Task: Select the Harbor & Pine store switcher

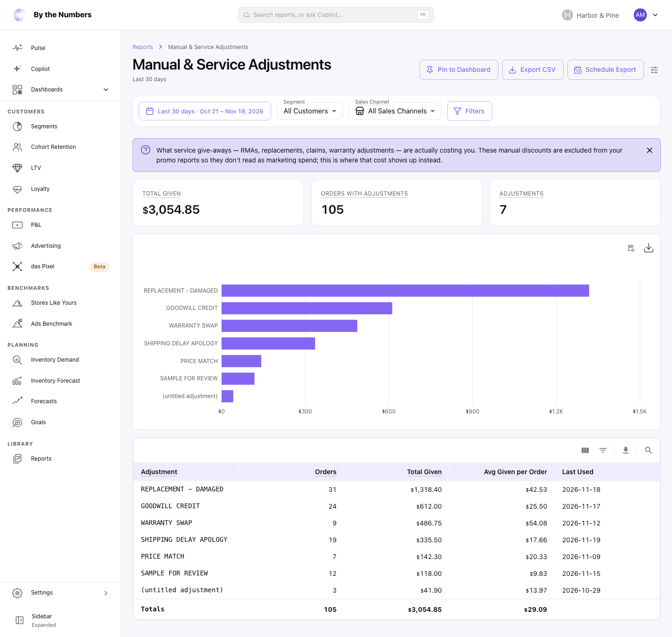Action: tap(590, 15)
